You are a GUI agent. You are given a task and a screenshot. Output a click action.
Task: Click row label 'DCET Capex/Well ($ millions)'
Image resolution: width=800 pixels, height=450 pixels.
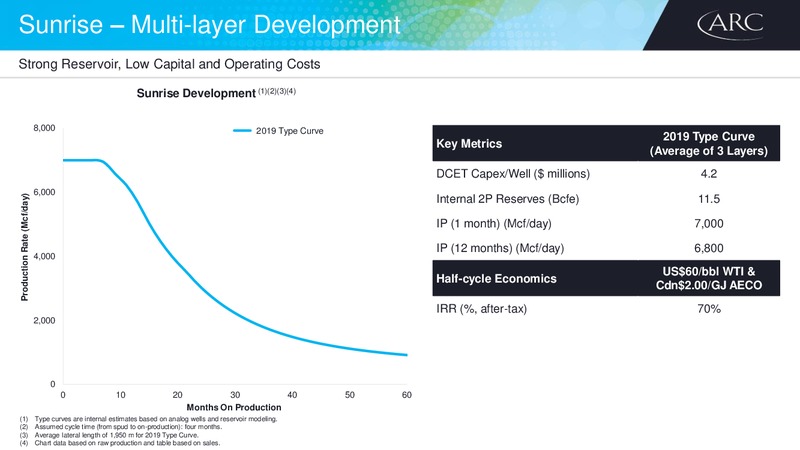click(x=513, y=174)
